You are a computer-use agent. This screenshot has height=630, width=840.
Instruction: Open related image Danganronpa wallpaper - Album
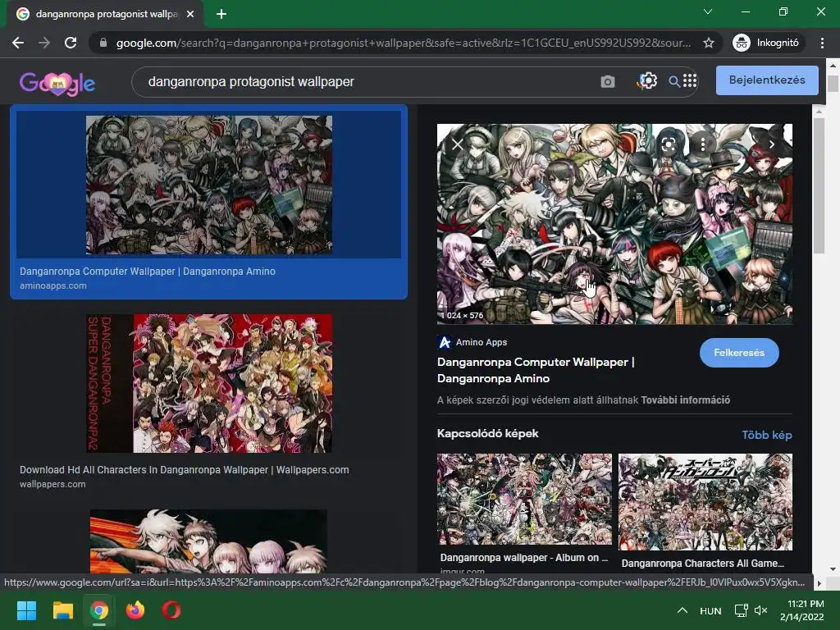click(524, 500)
